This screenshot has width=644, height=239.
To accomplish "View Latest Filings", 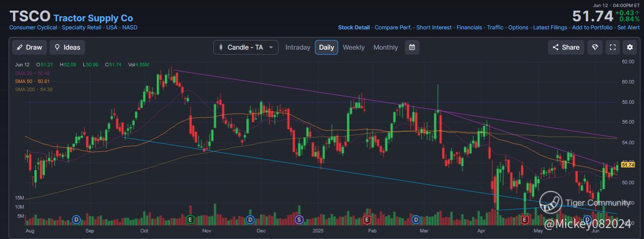I will (550, 27).
